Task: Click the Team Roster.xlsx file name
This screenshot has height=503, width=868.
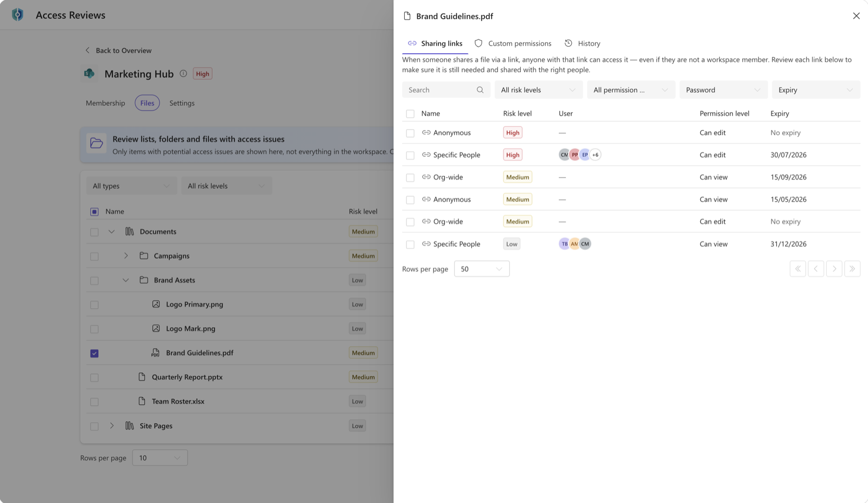Action: coord(178,402)
